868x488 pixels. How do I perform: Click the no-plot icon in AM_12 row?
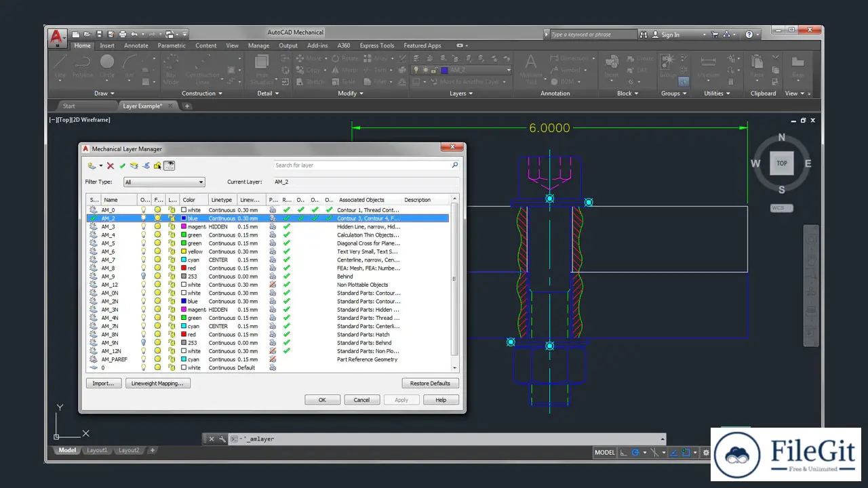[x=273, y=285]
